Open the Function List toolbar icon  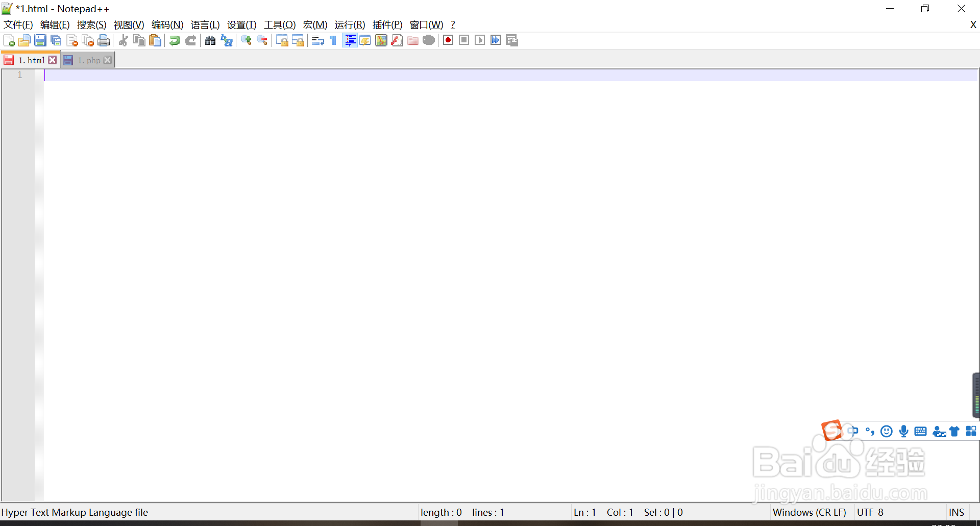(x=397, y=40)
